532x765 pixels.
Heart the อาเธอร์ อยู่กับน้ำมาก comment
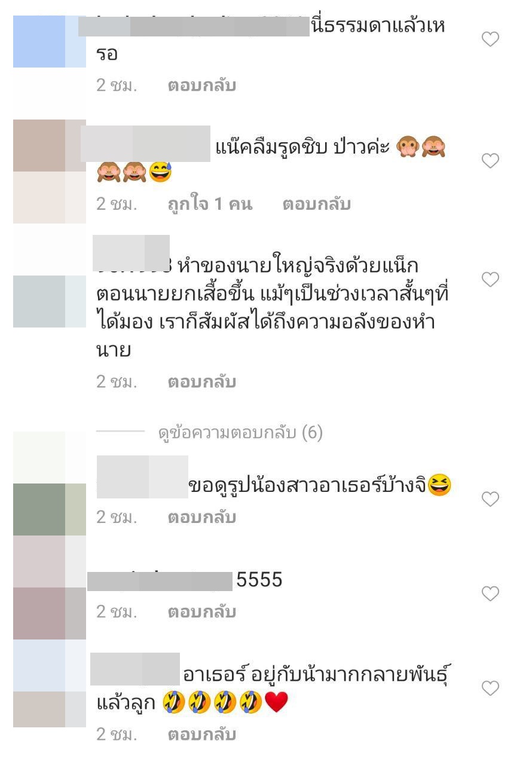[490, 688]
